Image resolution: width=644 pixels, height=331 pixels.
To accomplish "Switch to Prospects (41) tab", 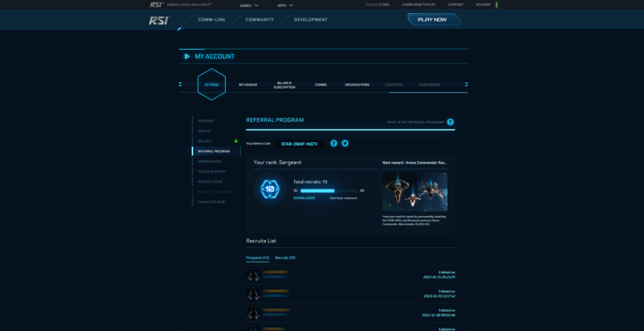I will [257, 258].
